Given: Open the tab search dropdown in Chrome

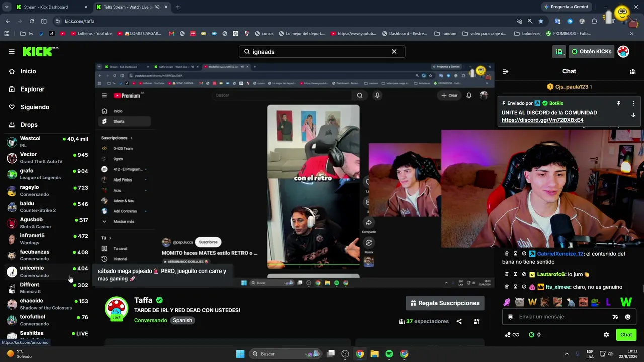Looking at the screenshot, I should click(7, 7).
